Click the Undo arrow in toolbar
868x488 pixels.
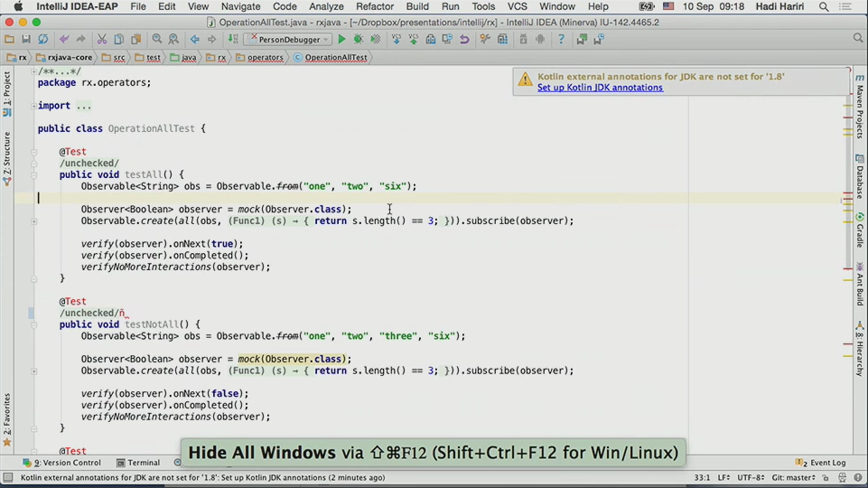pyautogui.click(x=64, y=39)
